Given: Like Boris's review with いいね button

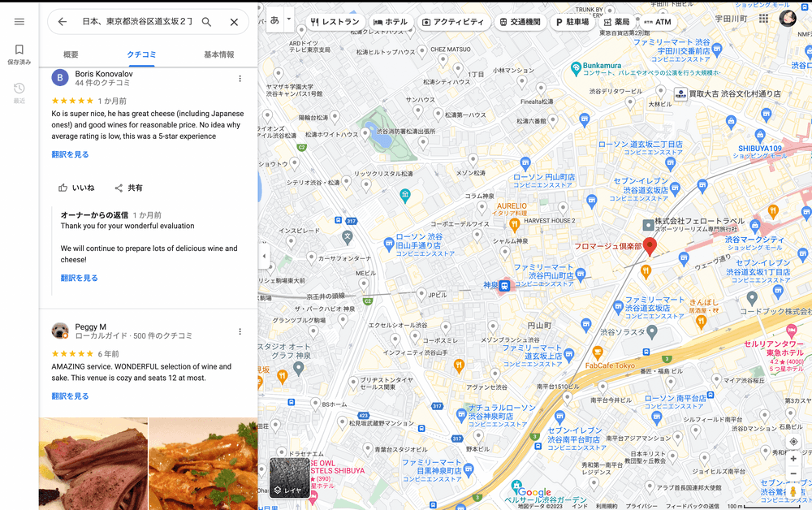Looking at the screenshot, I should [x=76, y=188].
